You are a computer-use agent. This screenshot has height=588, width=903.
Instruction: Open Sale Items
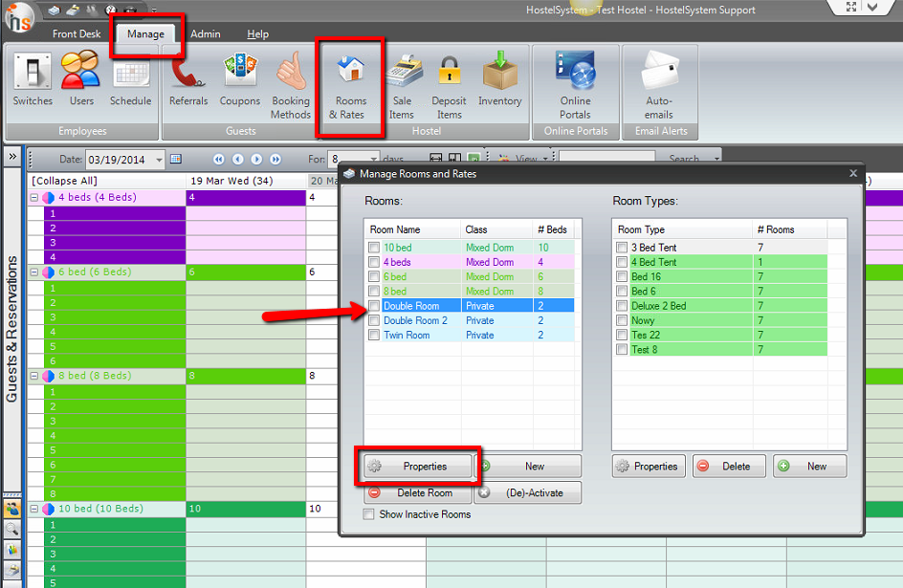tap(402, 86)
